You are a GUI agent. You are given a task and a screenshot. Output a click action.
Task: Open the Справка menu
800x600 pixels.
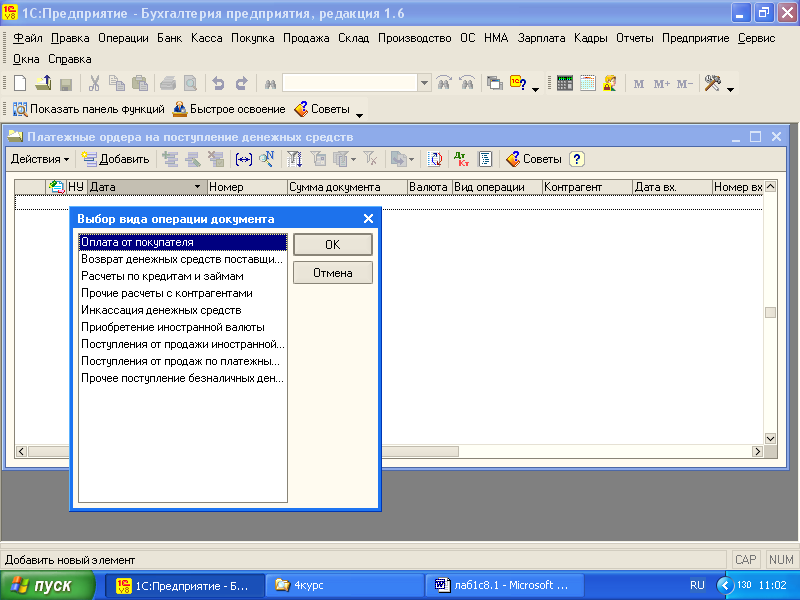click(69, 59)
